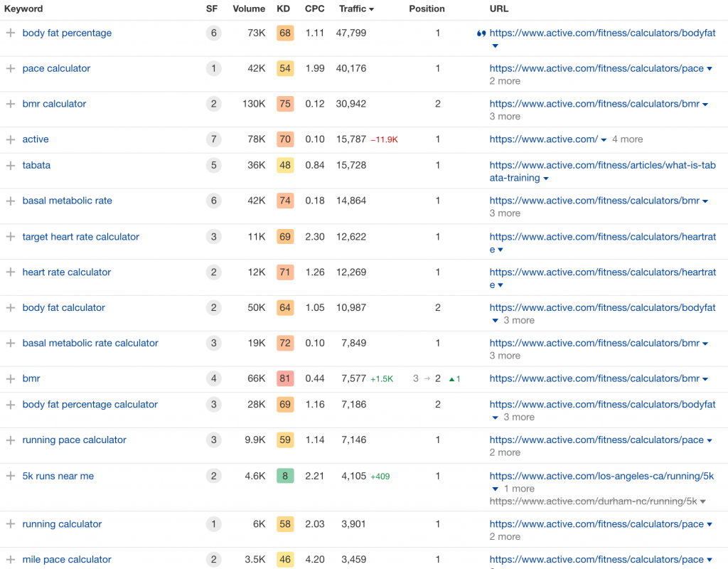This screenshot has width=728, height=569.
Task: Open the "body fat percentage" keyword link
Action: (67, 33)
